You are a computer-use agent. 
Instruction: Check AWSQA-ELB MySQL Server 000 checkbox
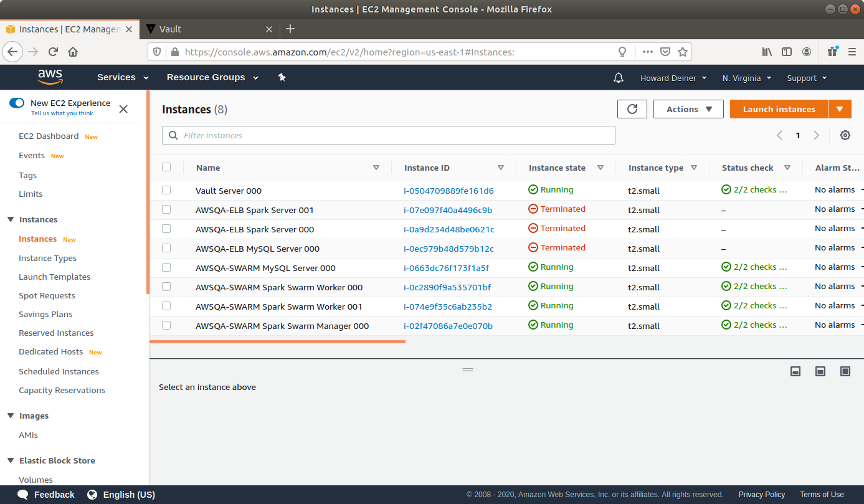pos(166,248)
